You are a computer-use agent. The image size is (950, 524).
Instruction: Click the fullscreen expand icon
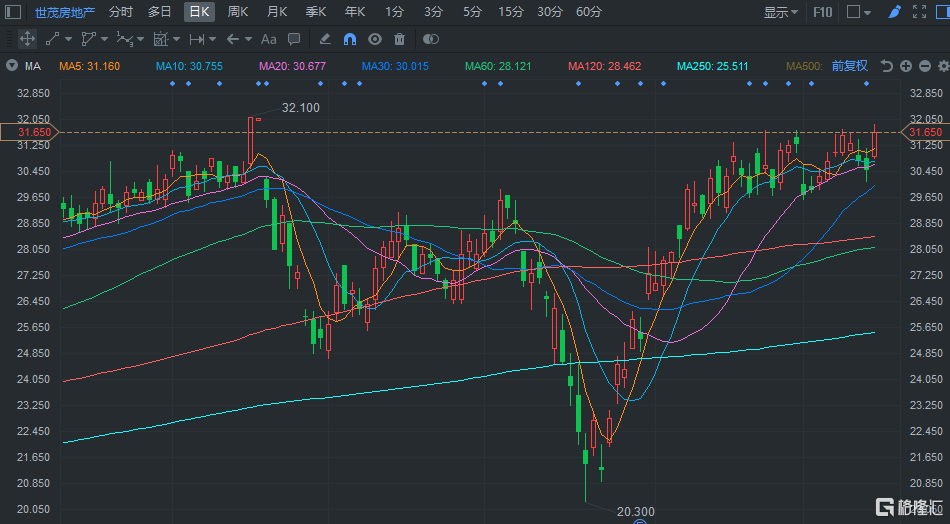pos(919,12)
